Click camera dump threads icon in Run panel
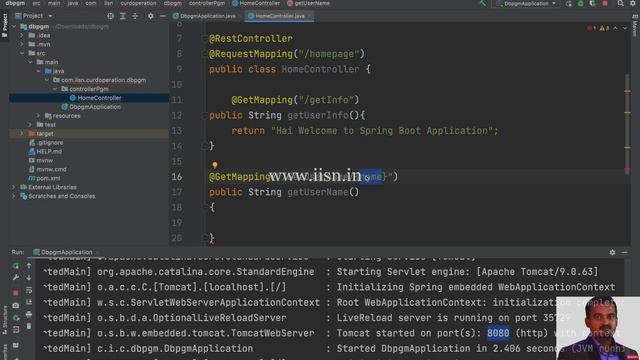The image size is (640, 360). point(16,305)
